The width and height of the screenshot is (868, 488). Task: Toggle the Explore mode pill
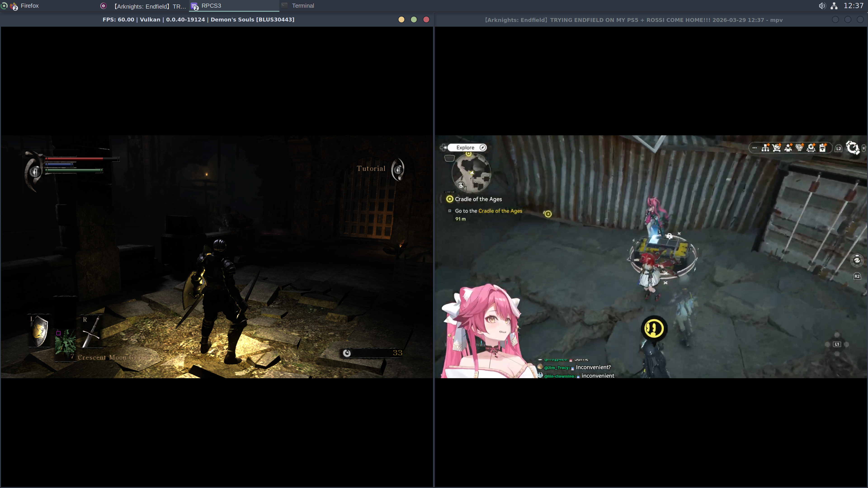point(467,148)
